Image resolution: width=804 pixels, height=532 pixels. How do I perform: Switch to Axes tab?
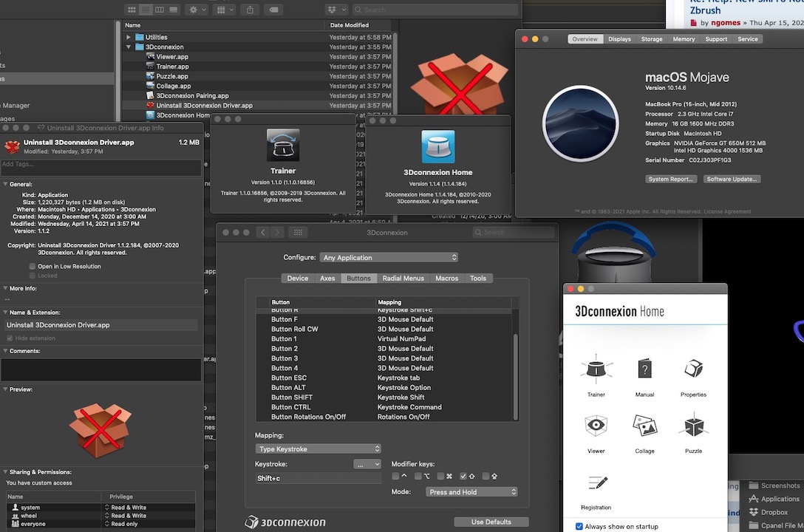[x=327, y=279]
